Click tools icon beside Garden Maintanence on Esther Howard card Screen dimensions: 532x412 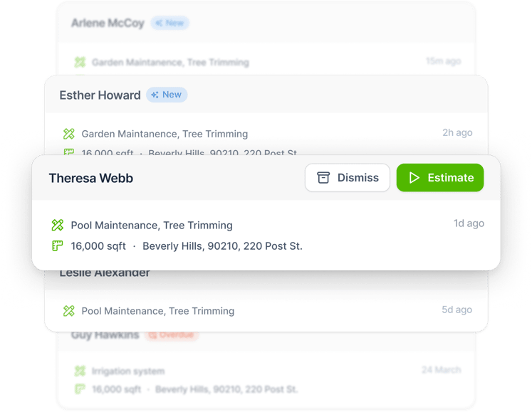click(x=69, y=134)
